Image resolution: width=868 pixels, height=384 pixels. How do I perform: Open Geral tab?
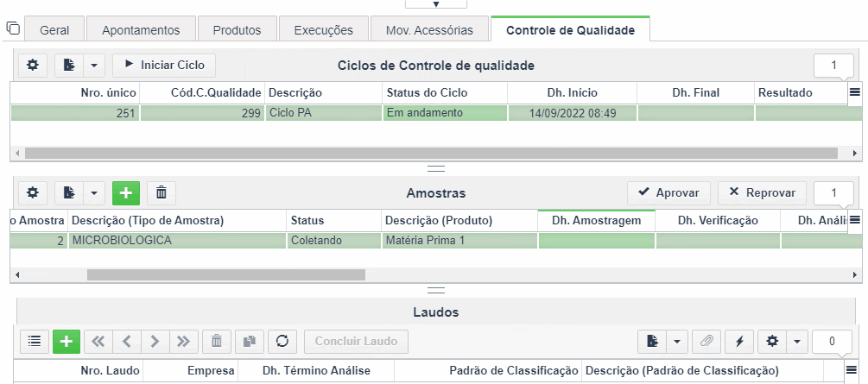click(54, 30)
